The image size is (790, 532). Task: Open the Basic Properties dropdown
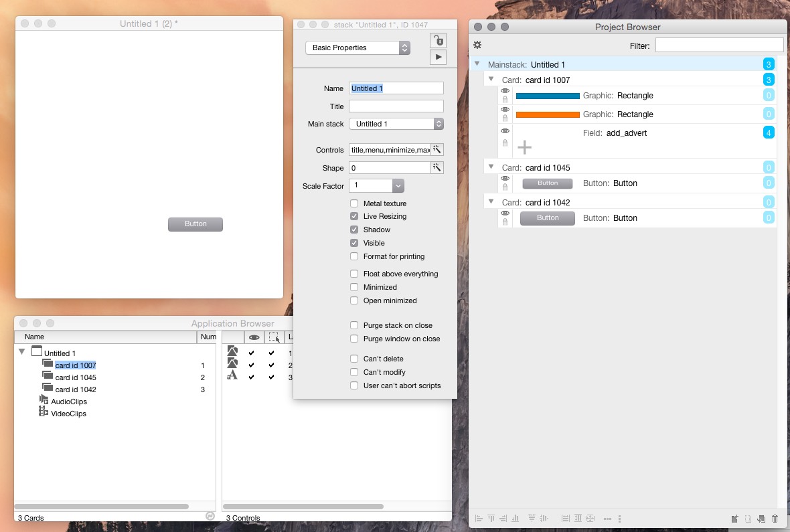[358, 48]
